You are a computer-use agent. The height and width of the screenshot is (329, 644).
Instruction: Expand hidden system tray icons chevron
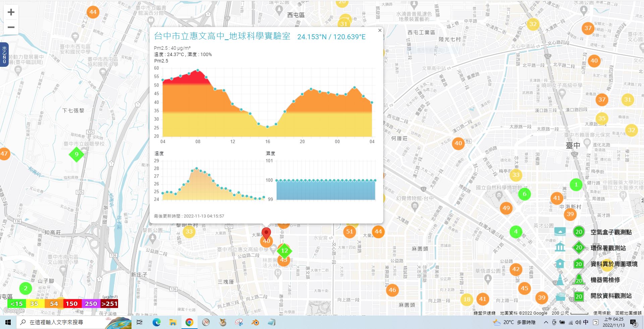[x=546, y=322]
